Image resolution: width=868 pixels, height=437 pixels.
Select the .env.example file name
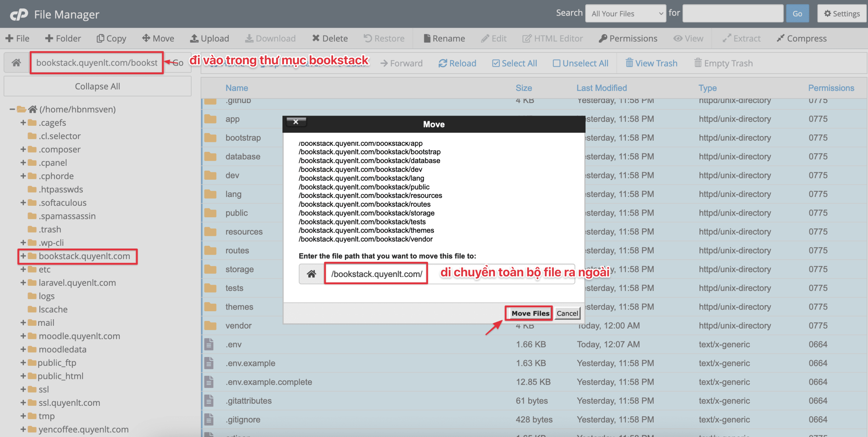click(x=250, y=363)
